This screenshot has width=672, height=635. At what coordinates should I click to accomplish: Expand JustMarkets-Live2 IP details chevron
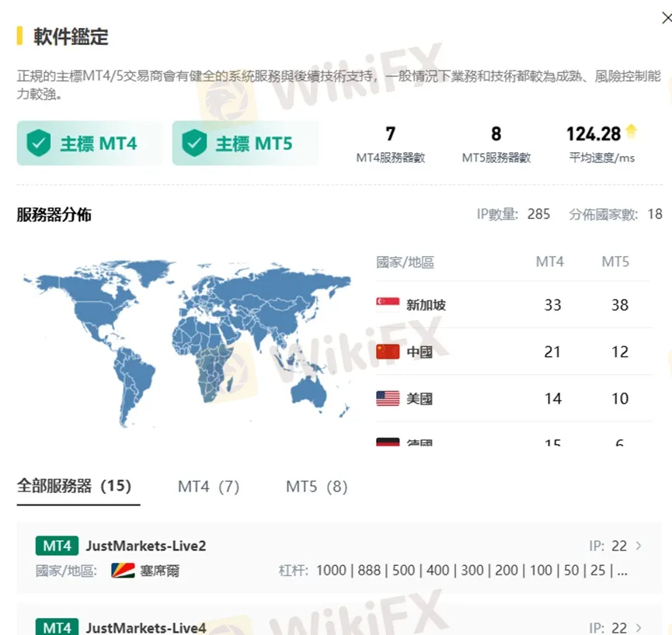[x=639, y=546]
